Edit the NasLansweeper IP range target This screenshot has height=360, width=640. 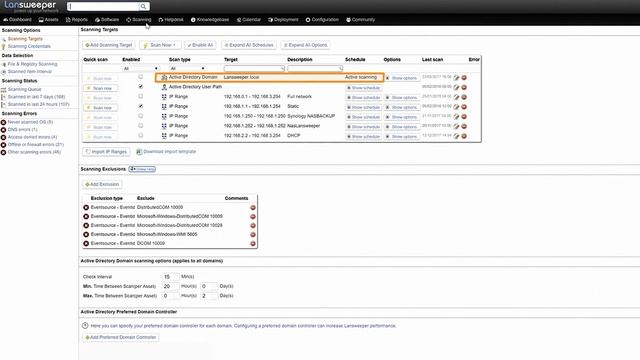click(x=456, y=127)
